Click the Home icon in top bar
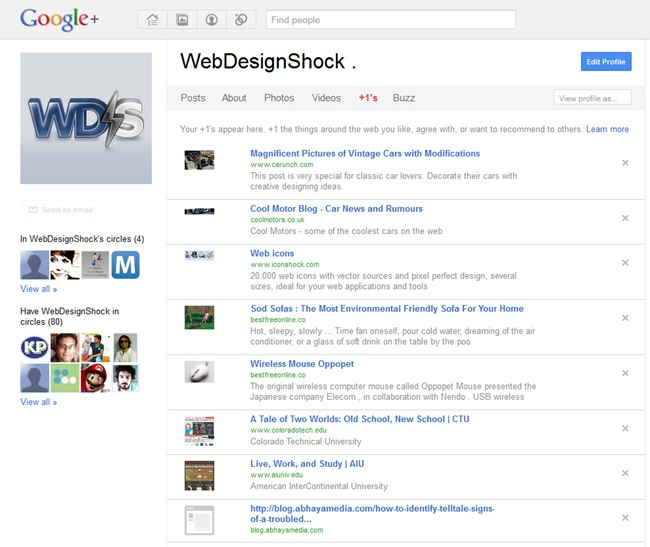Viewport: 650px width, 547px height. 153,19
